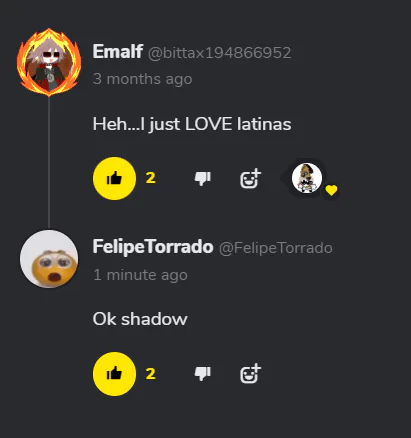Open the @bittax194866952 handle link
The width and height of the screenshot is (411, 438).
220,53
